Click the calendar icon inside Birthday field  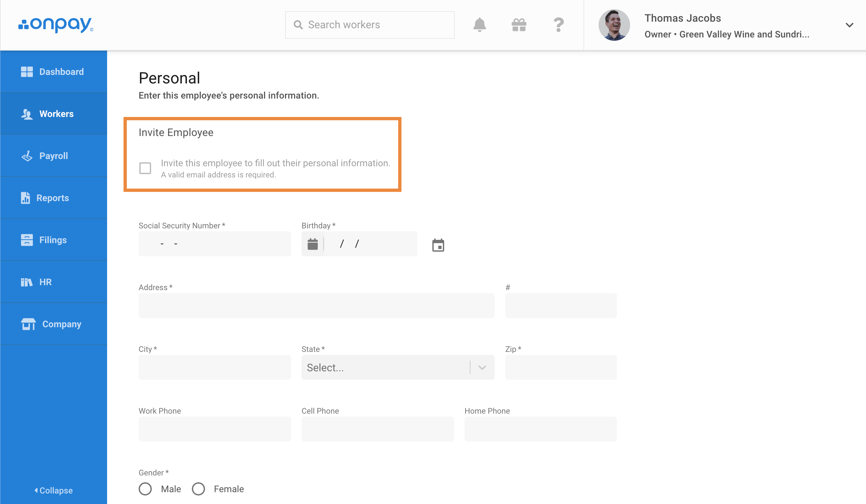pyautogui.click(x=312, y=244)
